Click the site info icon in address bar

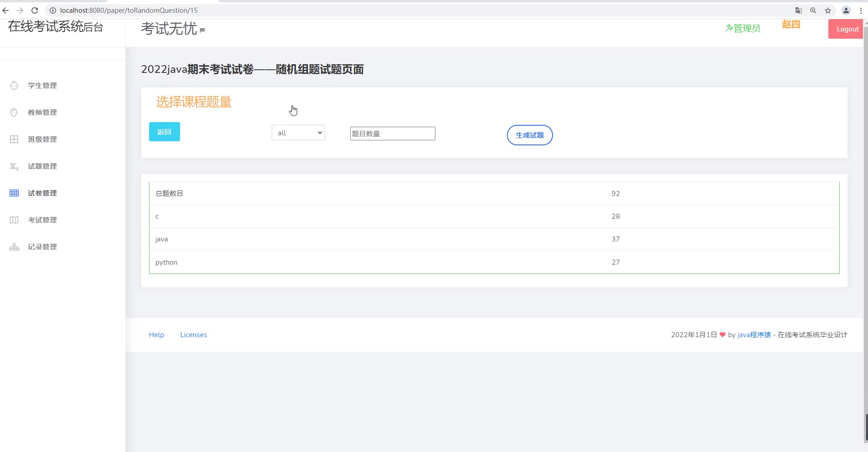coord(52,10)
